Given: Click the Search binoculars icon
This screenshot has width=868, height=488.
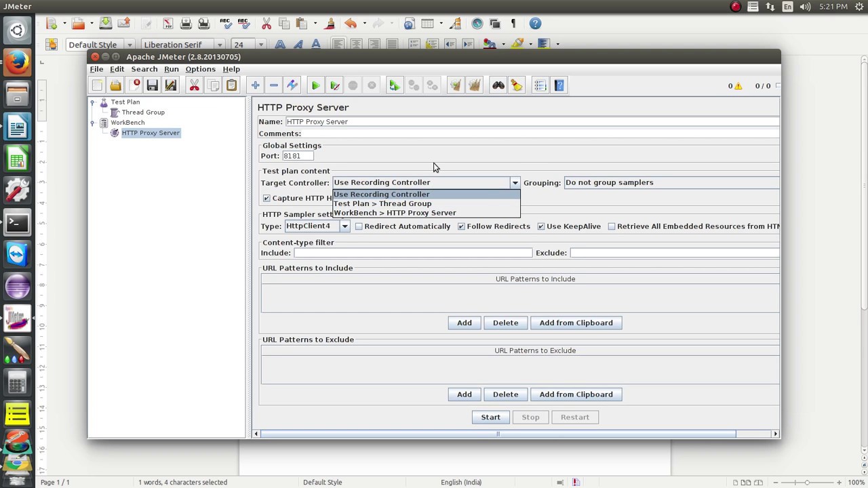Looking at the screenshot, I should coord(498,85).
